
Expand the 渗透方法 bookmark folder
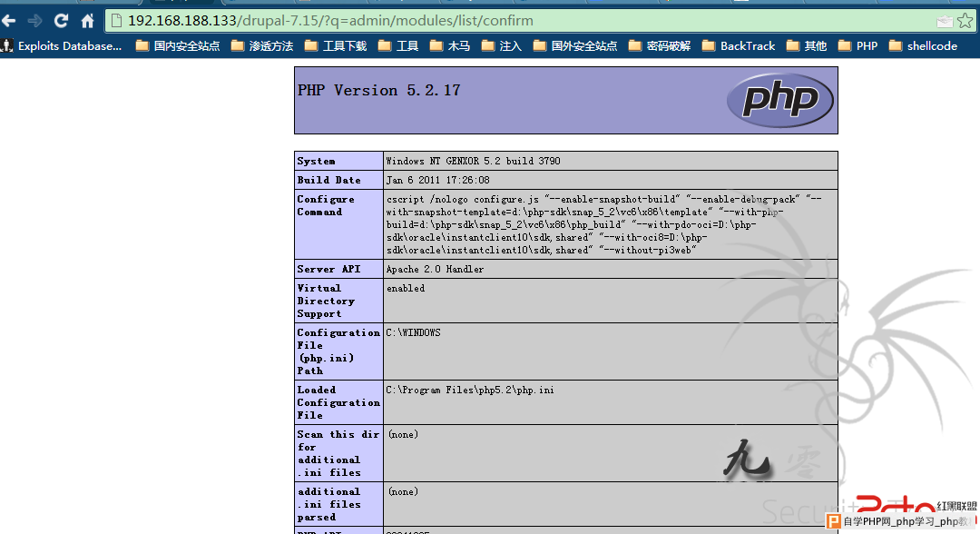coord(262,45)
